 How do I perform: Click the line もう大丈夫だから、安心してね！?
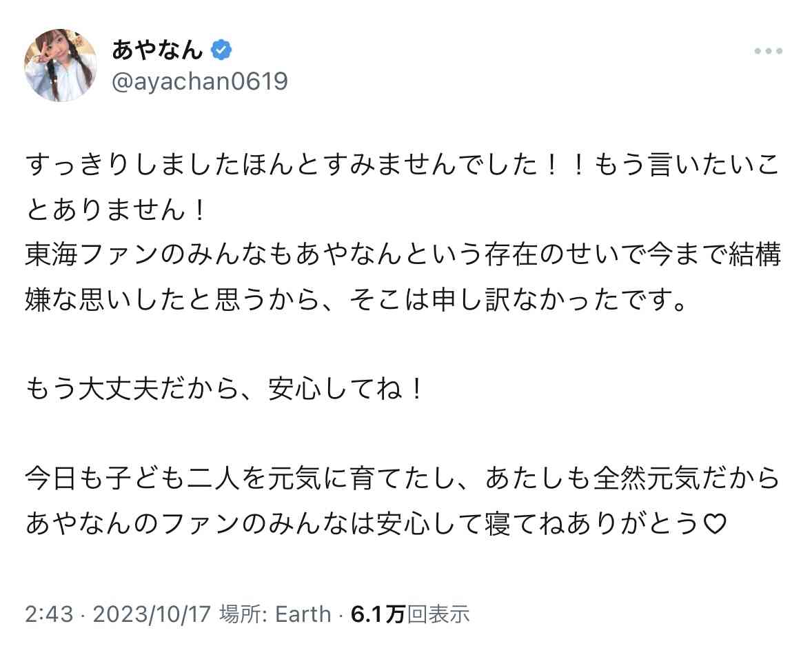tap(225, 389)
